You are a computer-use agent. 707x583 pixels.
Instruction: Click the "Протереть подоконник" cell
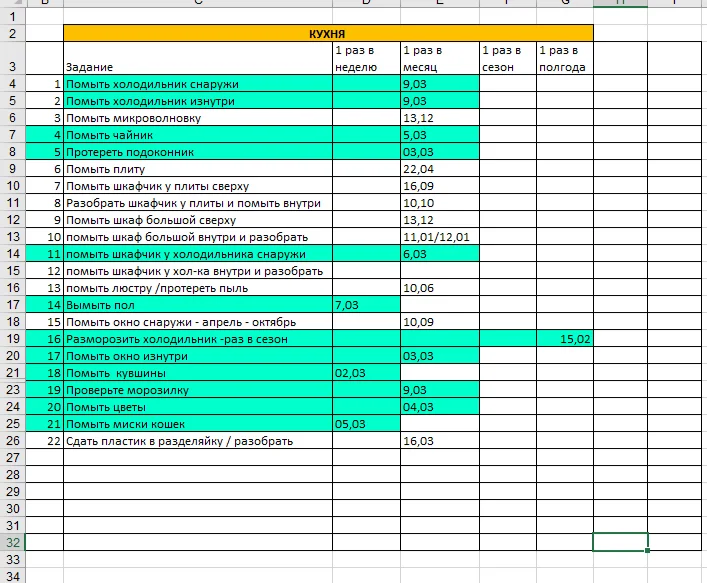coord(198,152)
